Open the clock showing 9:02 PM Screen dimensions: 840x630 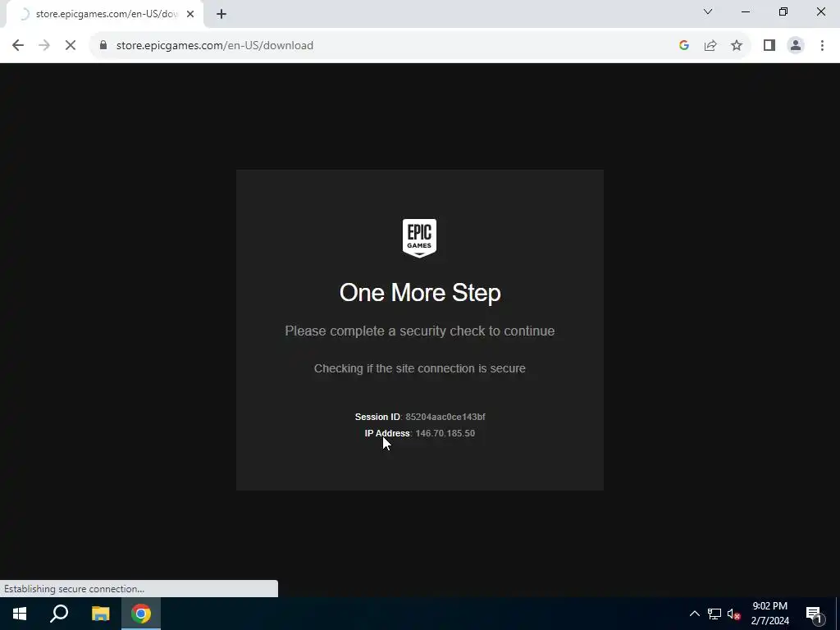[769, 614]
